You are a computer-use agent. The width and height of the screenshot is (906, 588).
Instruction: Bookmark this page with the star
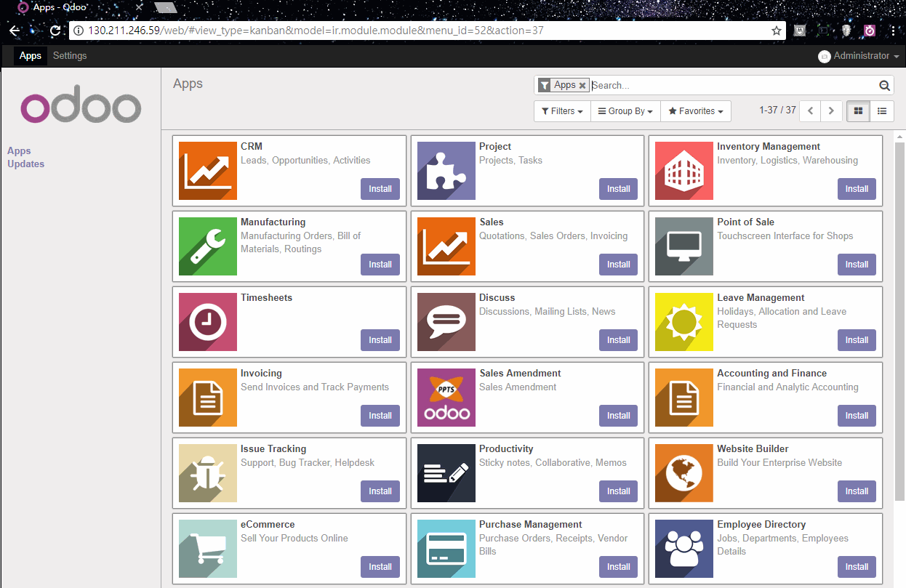[x=777, y=31]
